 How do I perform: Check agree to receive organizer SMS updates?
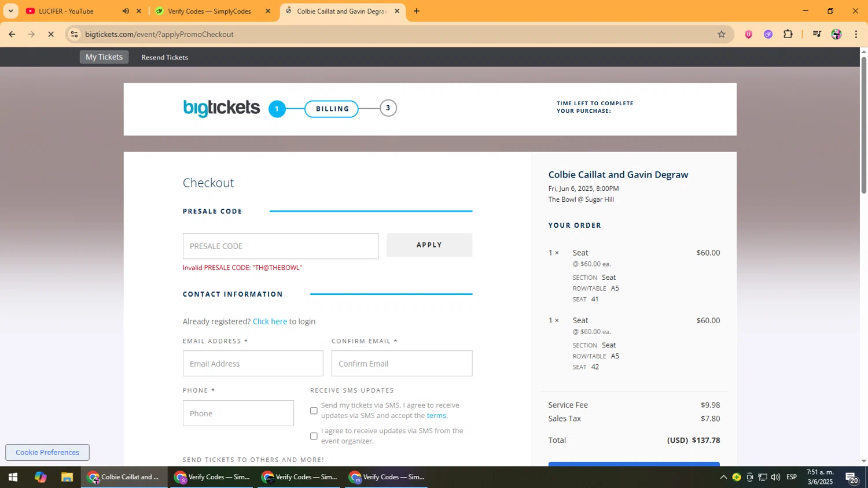pos(314,436)
